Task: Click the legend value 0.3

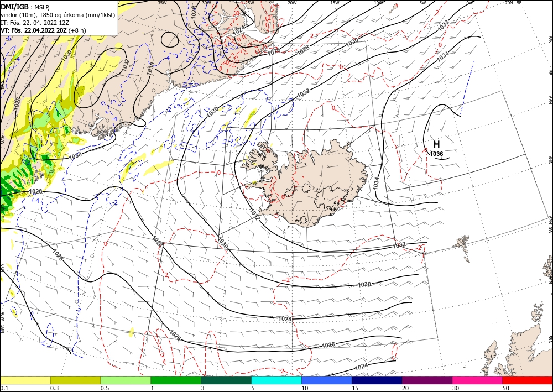Action: 54,388
